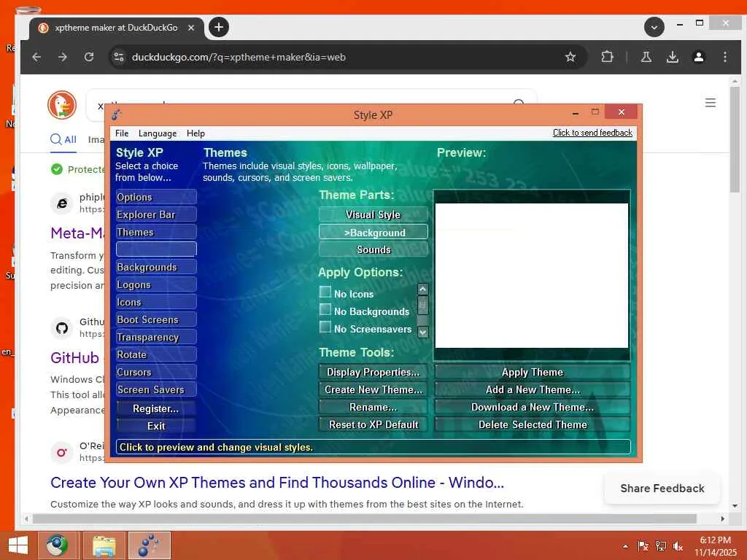Select Cursors in the sidebar

click(156, 372)
